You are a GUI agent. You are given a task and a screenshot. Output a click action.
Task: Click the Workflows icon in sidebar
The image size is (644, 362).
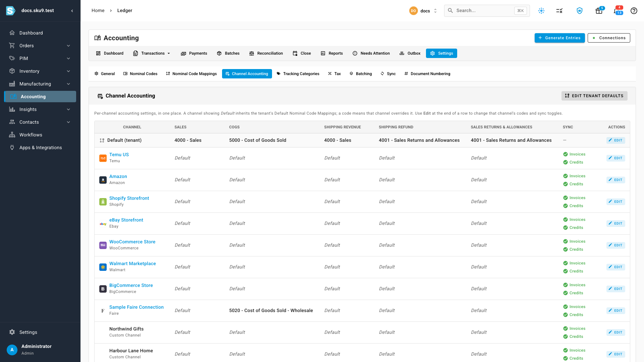12,135
